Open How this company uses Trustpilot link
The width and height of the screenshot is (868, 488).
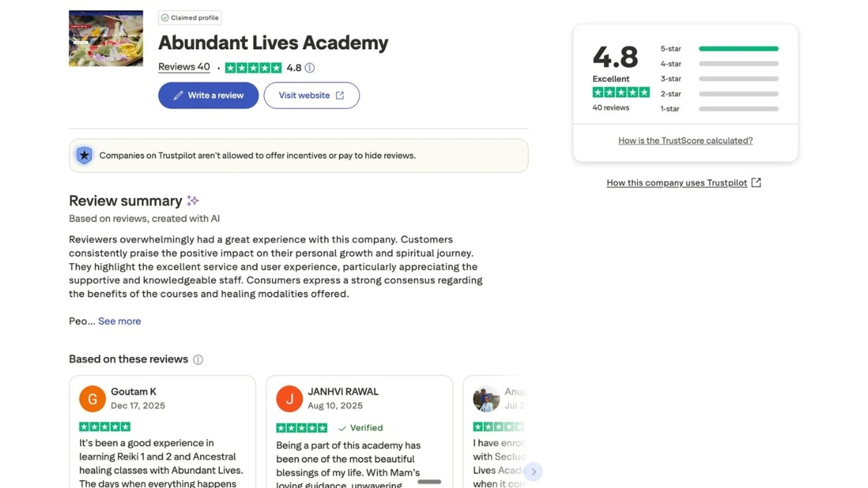(x=676, y=183)
